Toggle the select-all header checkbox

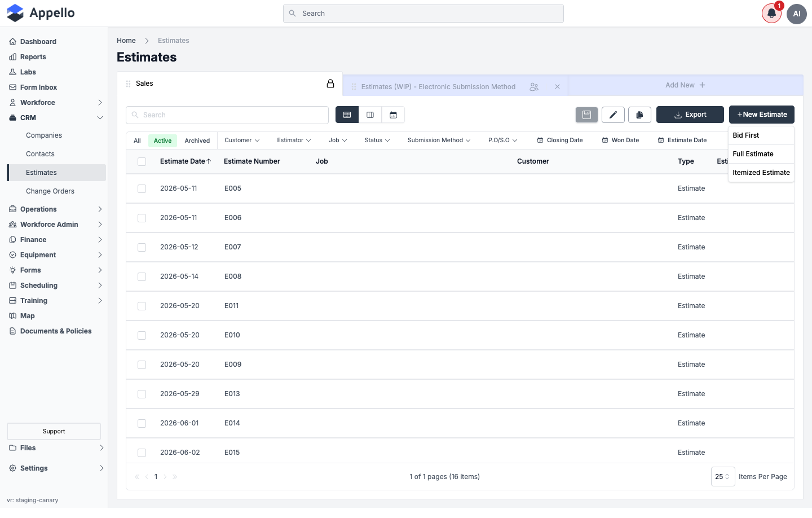tap(142, 161)
